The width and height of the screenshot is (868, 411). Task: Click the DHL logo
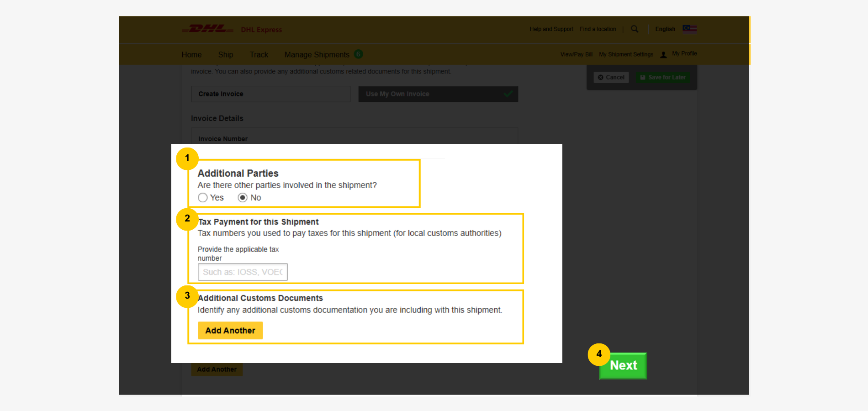click(208, 29)
